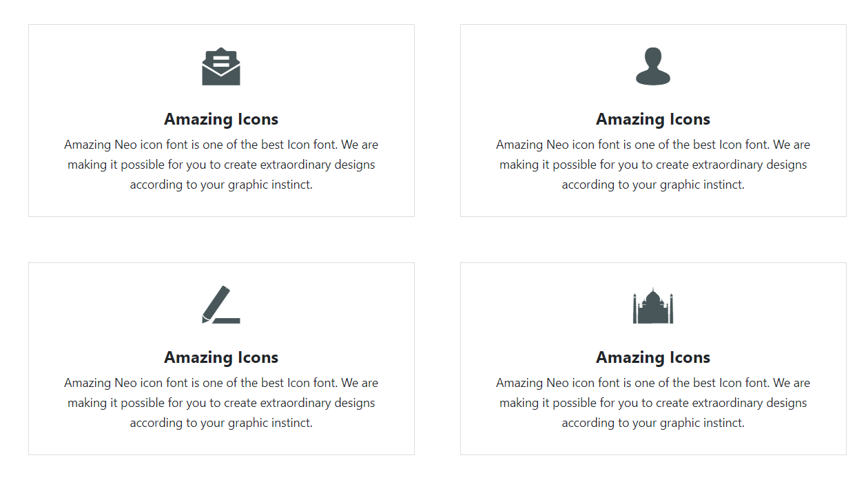Select the bottom-right card with monument
The image size is (868, 482).
653,359
